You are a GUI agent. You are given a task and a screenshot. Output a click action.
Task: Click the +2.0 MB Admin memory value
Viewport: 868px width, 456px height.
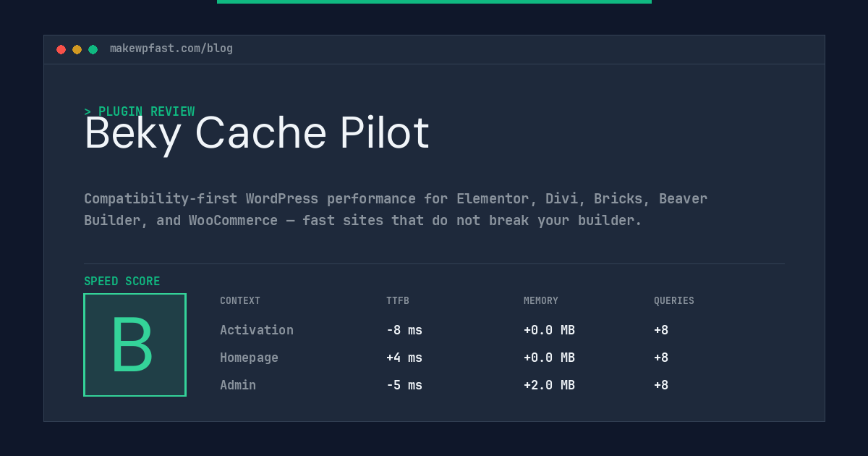549,385
